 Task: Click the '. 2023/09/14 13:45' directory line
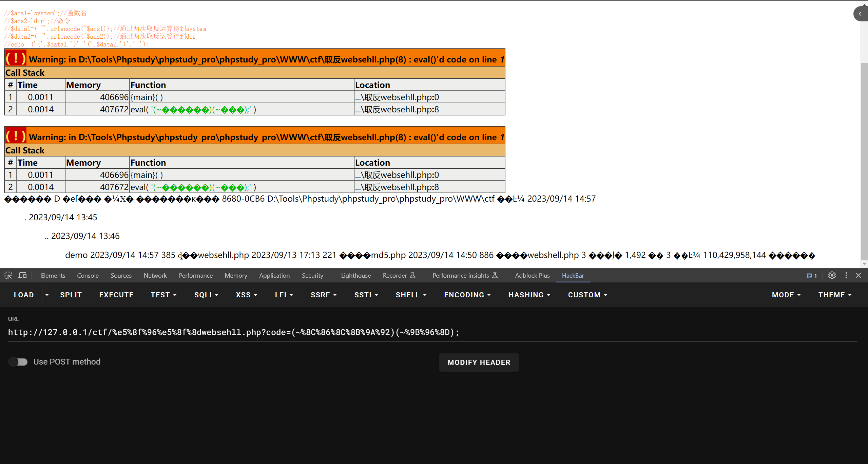pos(61,217)
